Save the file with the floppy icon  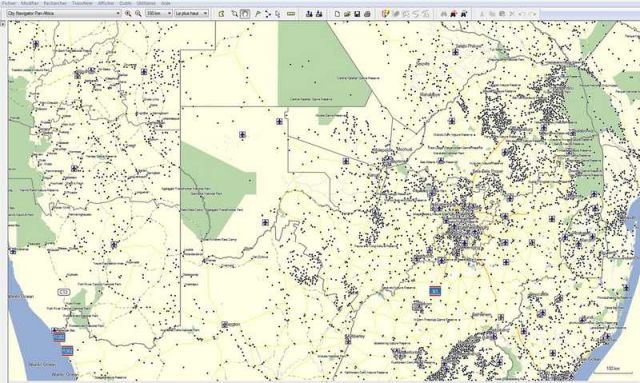357,13
